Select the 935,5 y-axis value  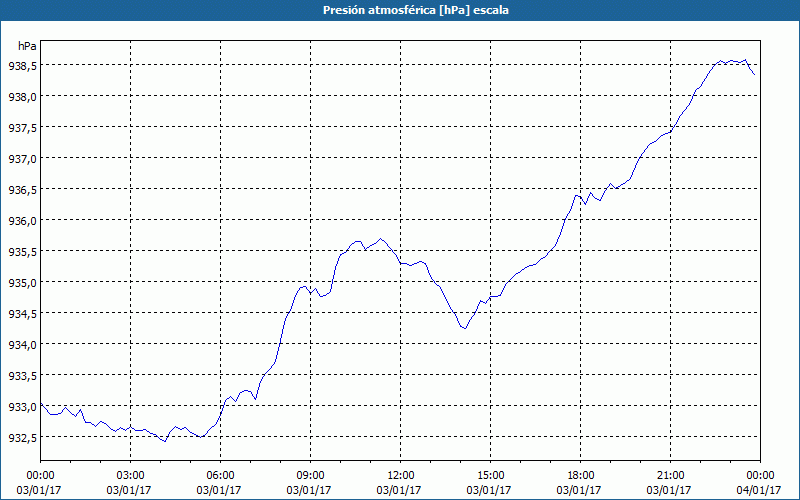pos(22,252)
